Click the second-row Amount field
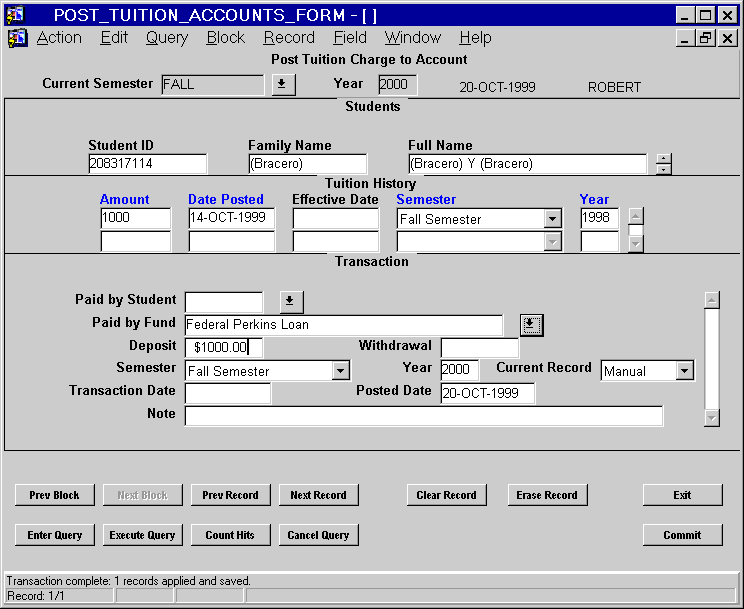Image resolution: width=744 pixels, height=609 pixels. [x=136, y=241]
